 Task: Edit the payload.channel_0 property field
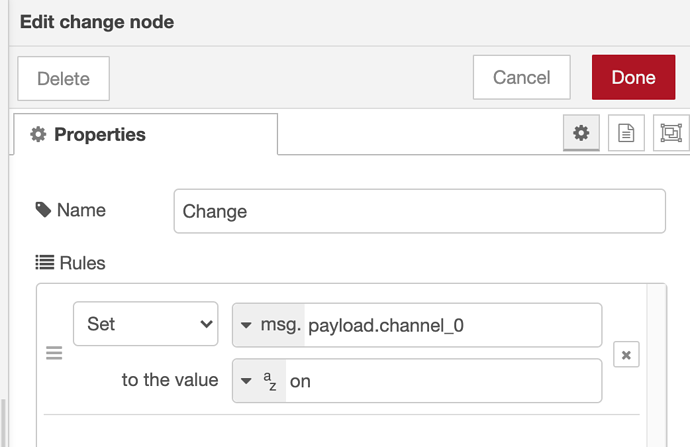pyautogui.click(x=452, y=325)
